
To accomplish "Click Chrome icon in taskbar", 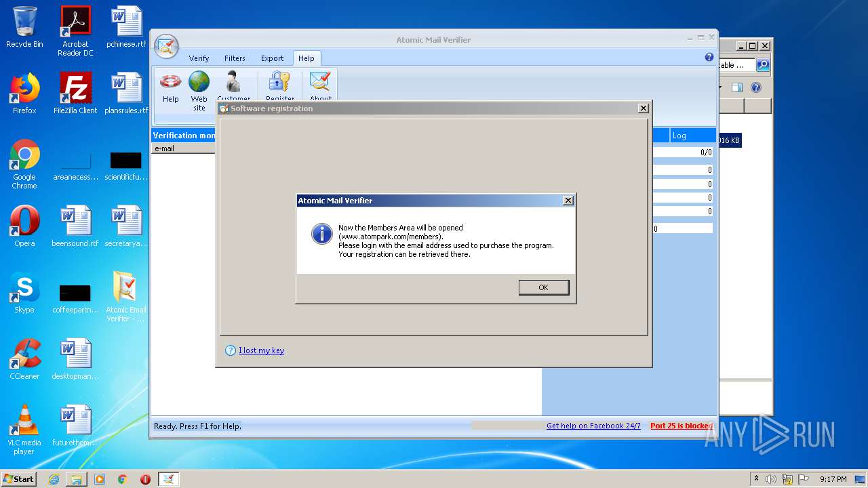I will 122,479.
